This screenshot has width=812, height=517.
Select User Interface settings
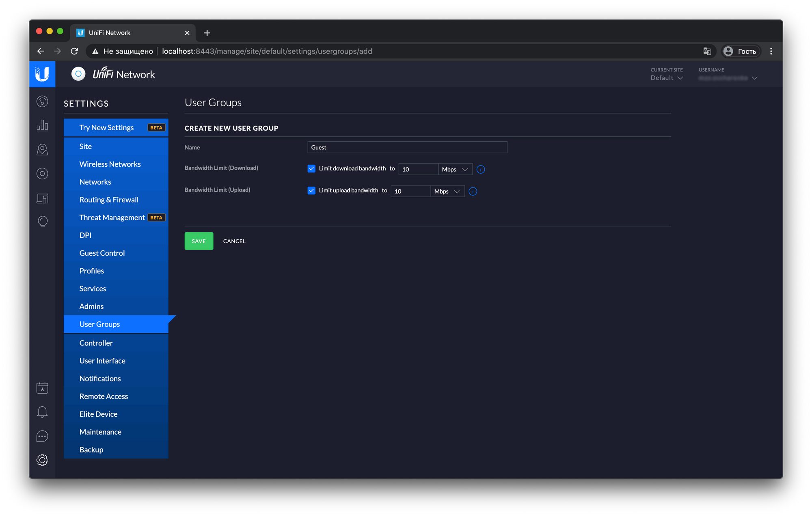116,361
